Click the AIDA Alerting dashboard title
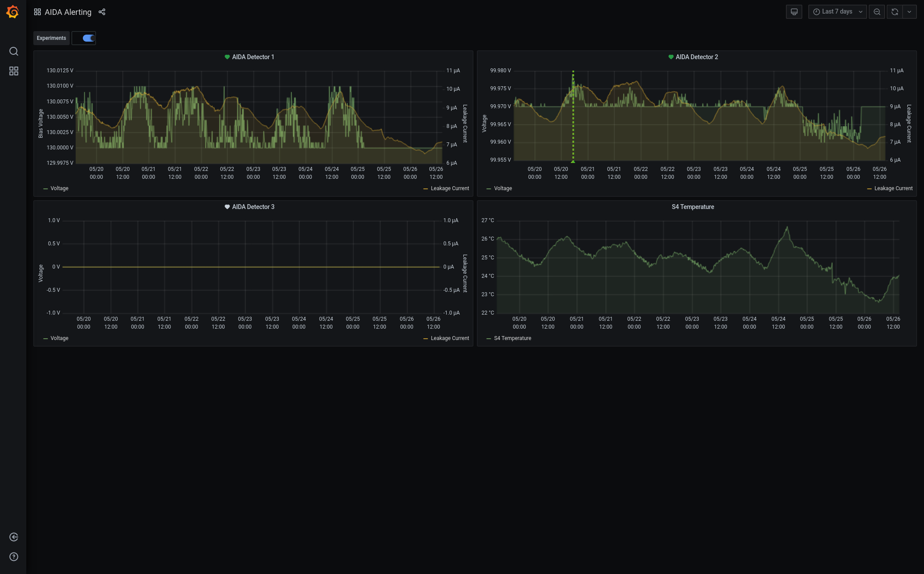Image resolution: width=924 pixels, height=574 pixels. (68, 12)
